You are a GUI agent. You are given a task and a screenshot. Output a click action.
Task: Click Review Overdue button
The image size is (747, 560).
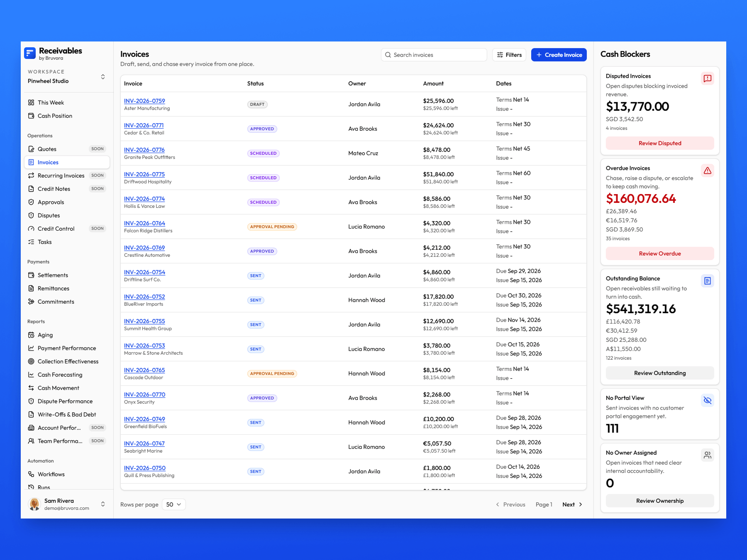[660, 253]
